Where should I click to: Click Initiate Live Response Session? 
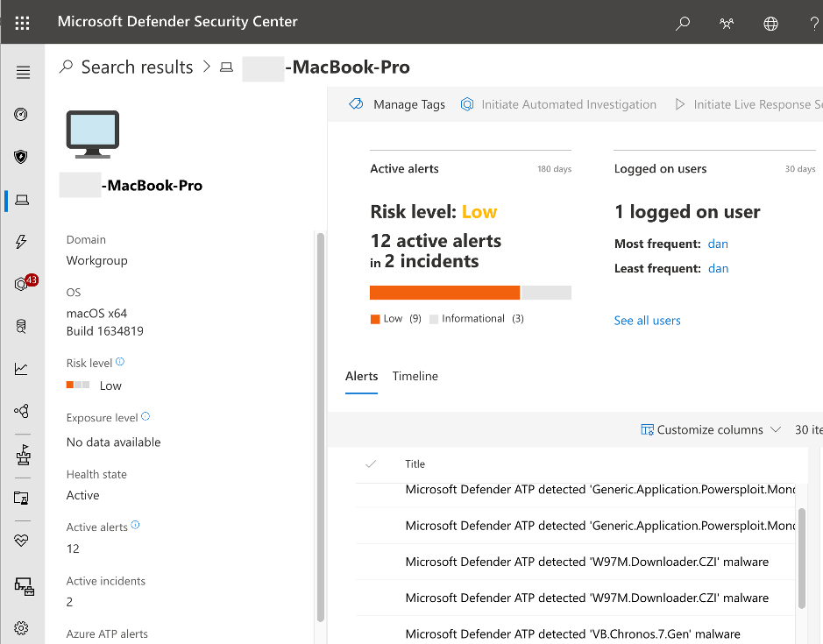click(x=749, y=104)
